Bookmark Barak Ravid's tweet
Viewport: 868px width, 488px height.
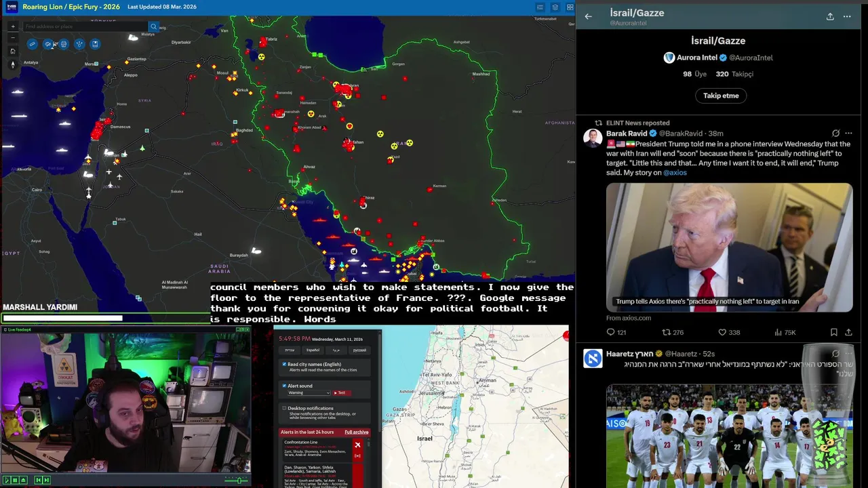(x=833, y=332)
